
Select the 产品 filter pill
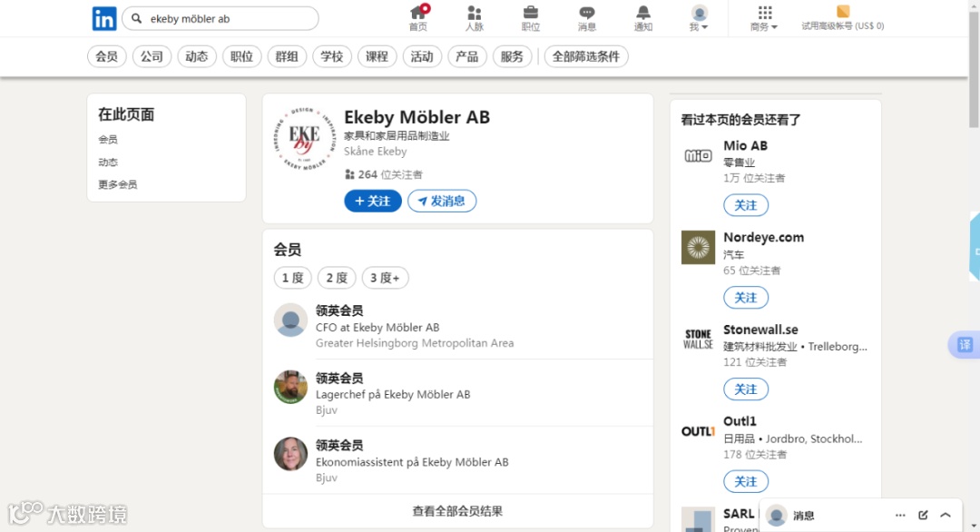466,56
